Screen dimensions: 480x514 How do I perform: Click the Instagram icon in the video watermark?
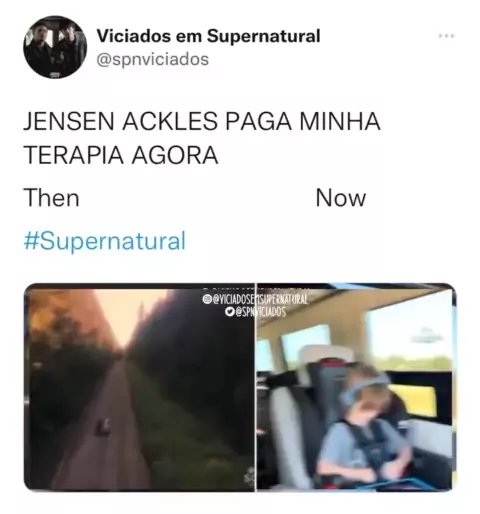[206, 300]
